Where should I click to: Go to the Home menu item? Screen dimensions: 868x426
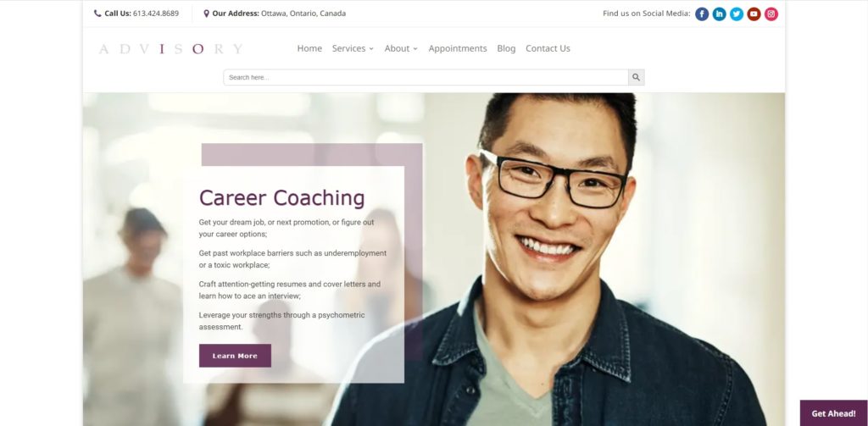pos(309,48)
